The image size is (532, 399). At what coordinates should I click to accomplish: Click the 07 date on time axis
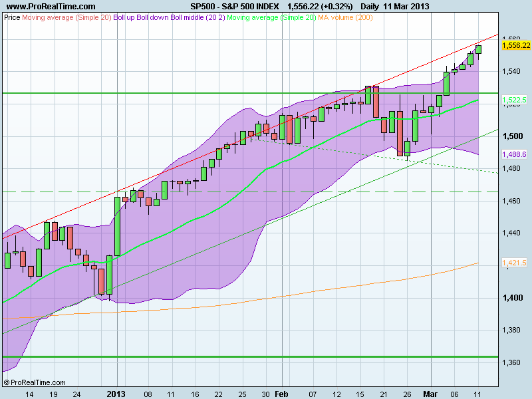(x=313, y=394)
